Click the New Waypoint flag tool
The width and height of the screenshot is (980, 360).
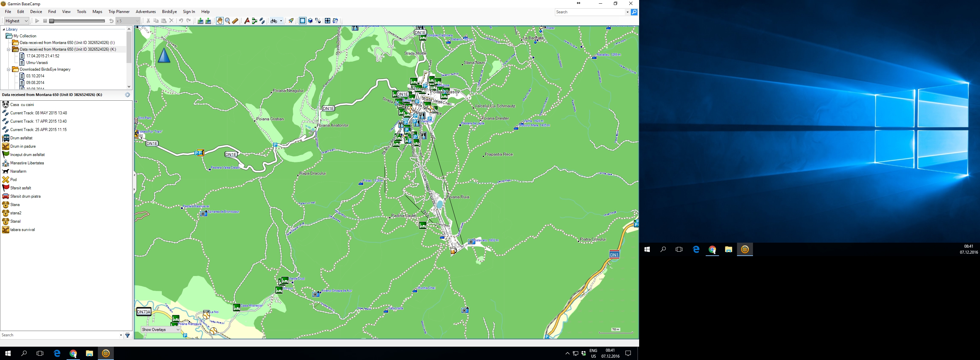247,21
